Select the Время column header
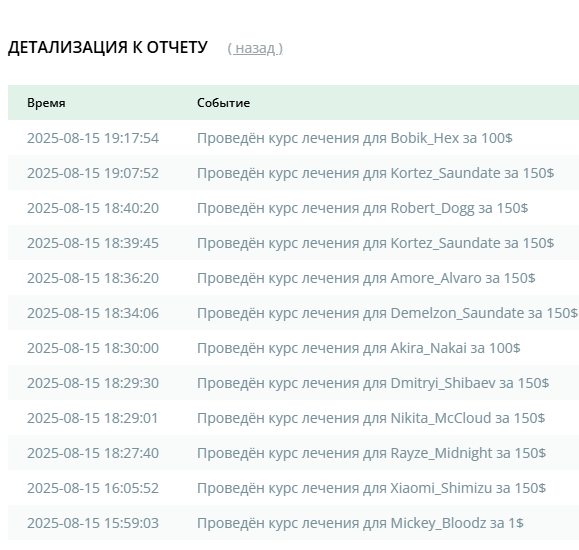 click(46, 103)
